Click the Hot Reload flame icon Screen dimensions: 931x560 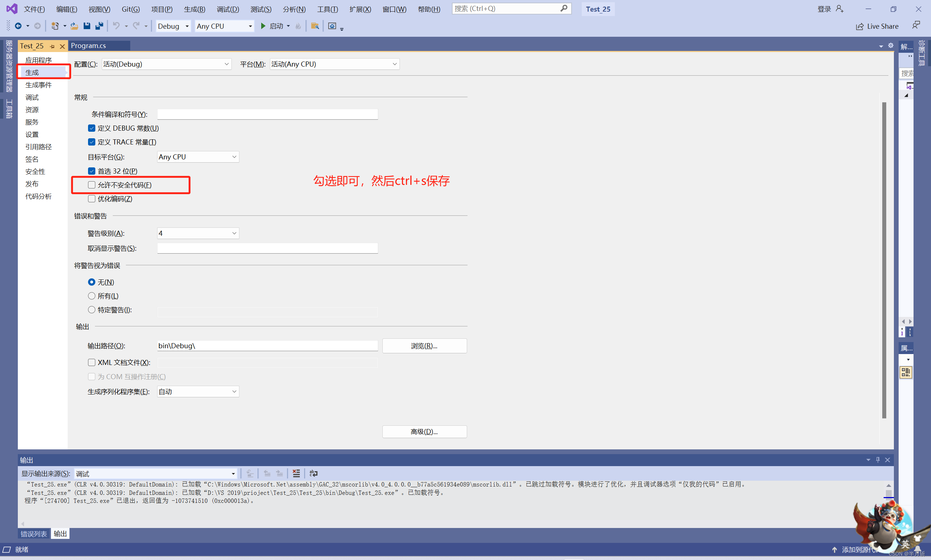(x=298, y=26)
